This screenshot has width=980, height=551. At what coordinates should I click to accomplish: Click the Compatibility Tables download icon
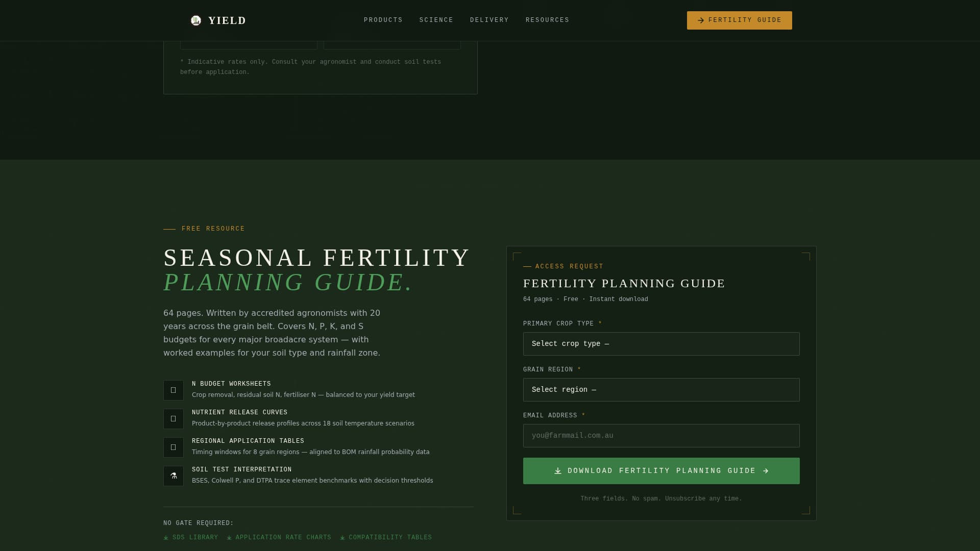click(342, 538)
